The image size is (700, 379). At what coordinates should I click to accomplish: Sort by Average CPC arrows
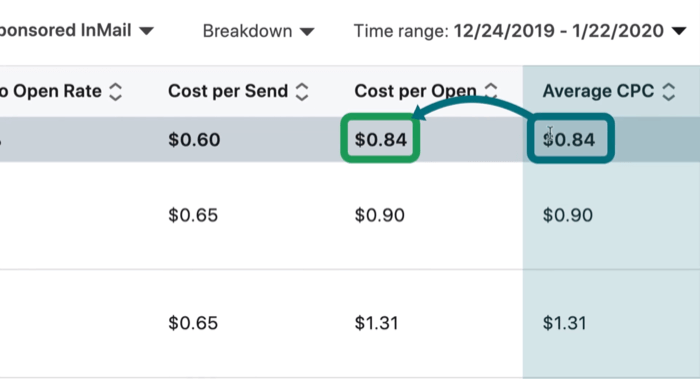pyautogui.click(x=668, y=92)
